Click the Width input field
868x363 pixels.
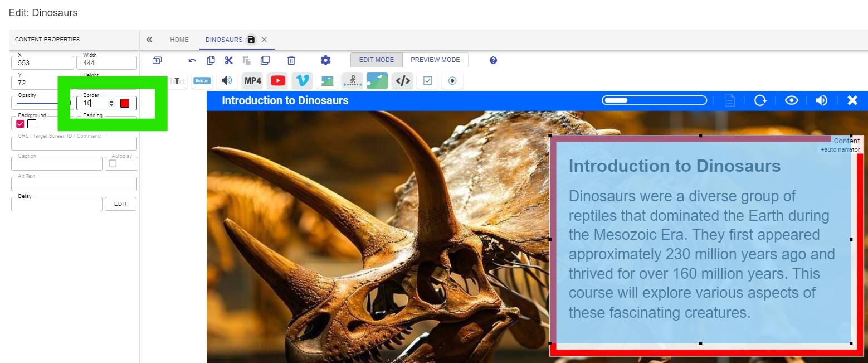point(106,62)
